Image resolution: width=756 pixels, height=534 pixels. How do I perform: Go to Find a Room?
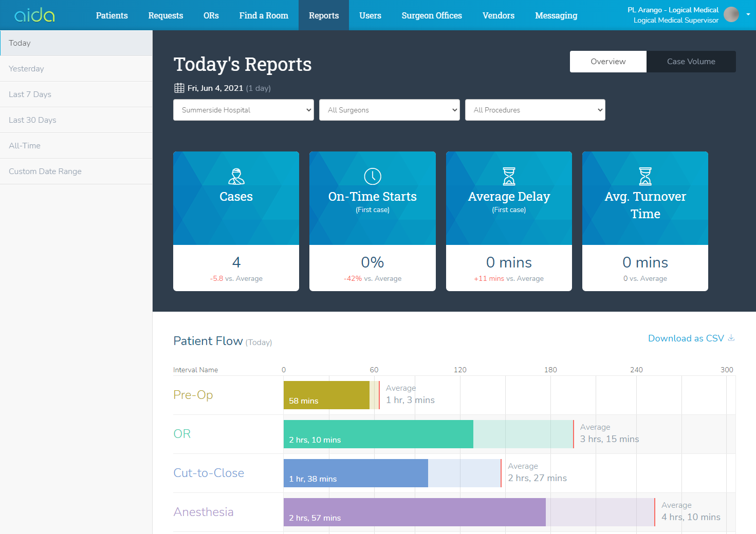264,15
